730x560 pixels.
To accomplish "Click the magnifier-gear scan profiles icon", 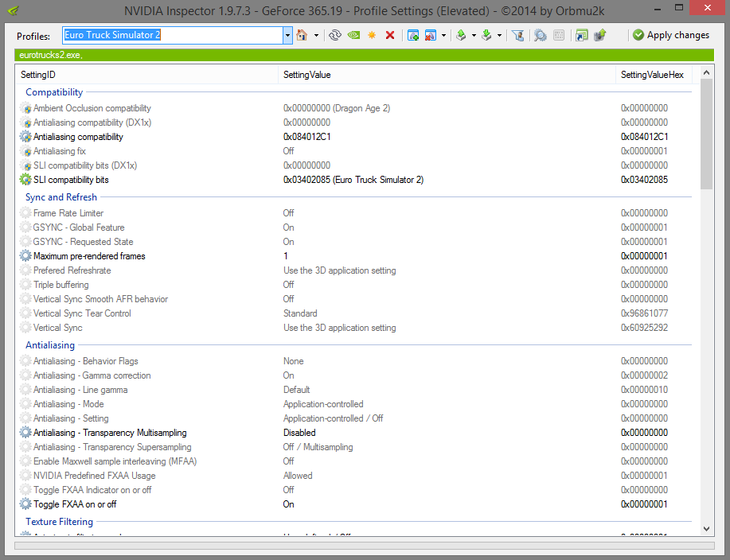I will (x=540, y=35).
